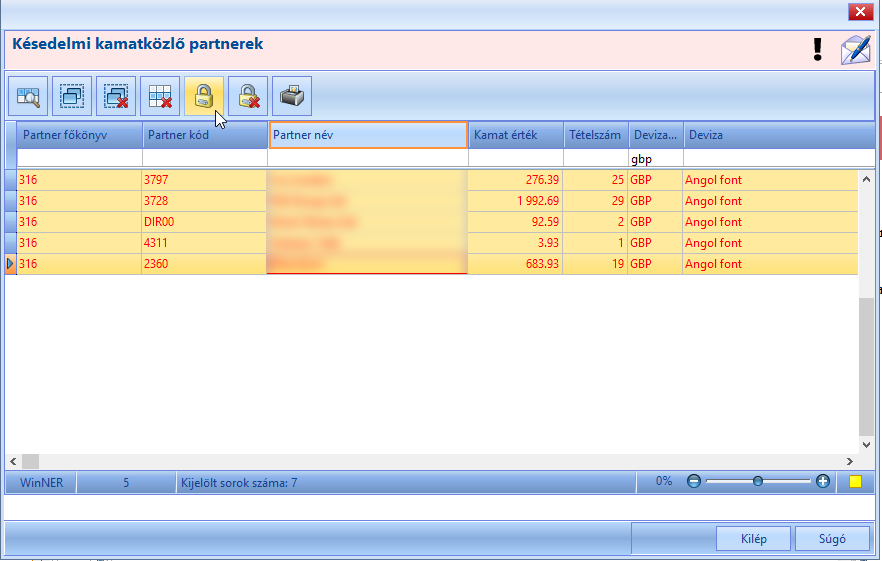Click the zoom slider handle
Image resolution: width=882 pixels, height=561 pixels.
pos(758,481)
